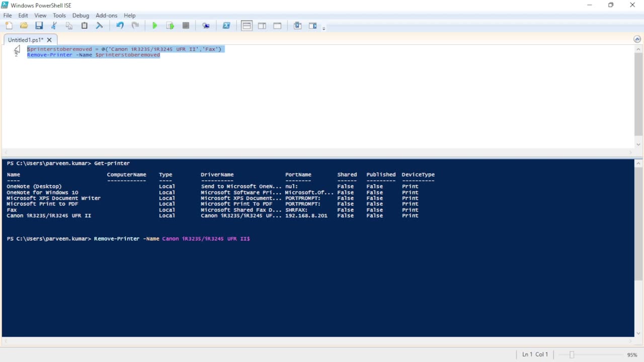The image size is (644, 362).
Task: Start PowerShell.exe in a separate window
Action: tap(226, 26)
